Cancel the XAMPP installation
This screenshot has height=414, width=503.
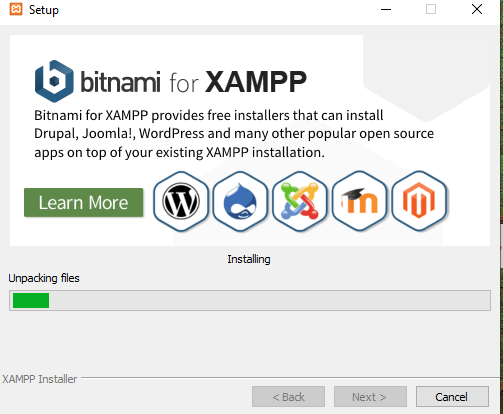(452, 397)
